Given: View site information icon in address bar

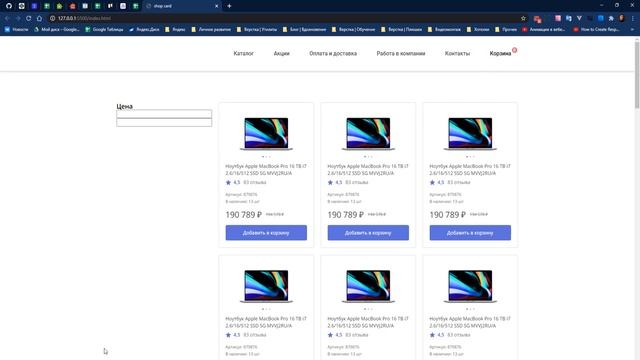Looking at the screenshot, I should tap(52, 18).
